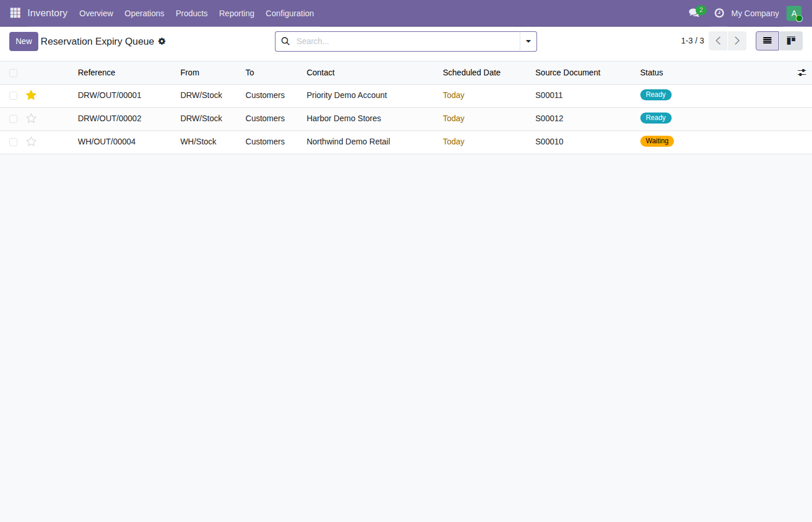Click the Inventory app title
Image resolution: width=812 pixels, height=522 pixels.
coord(48,13)
